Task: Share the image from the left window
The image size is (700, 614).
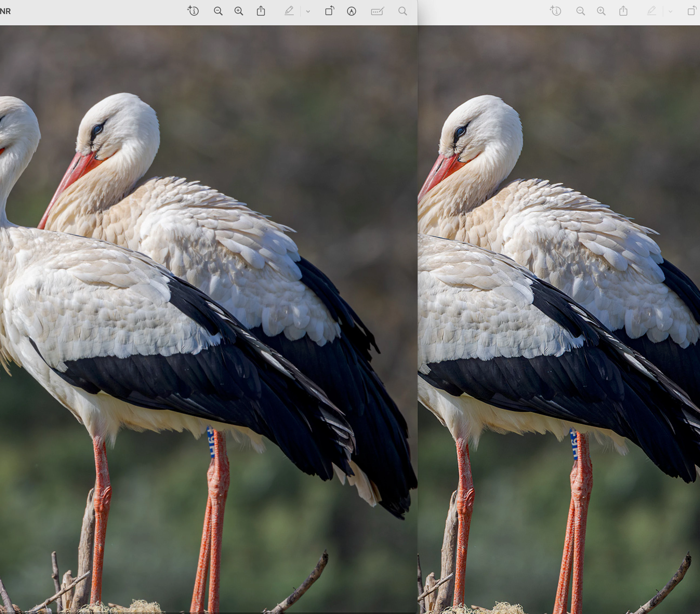Action: point(261,11)
